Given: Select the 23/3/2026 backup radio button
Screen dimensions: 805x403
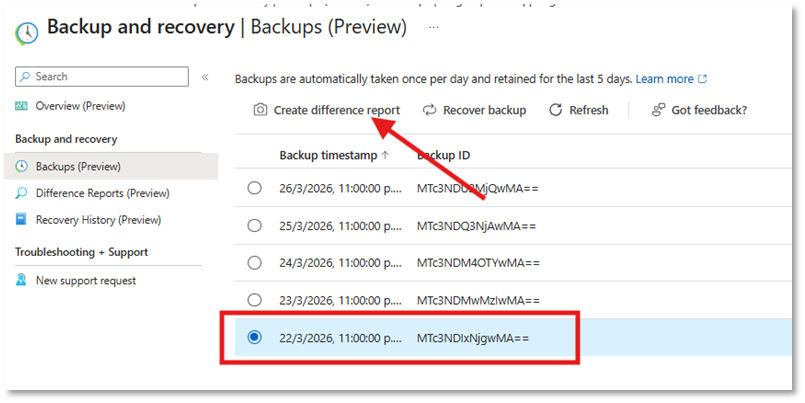Looking at the screenshot, I should (254, 300).
